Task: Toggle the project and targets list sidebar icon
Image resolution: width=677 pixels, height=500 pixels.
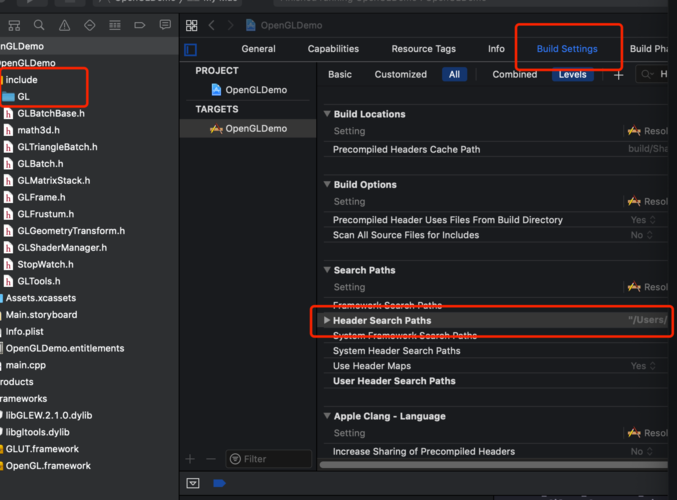Action: 190,50
